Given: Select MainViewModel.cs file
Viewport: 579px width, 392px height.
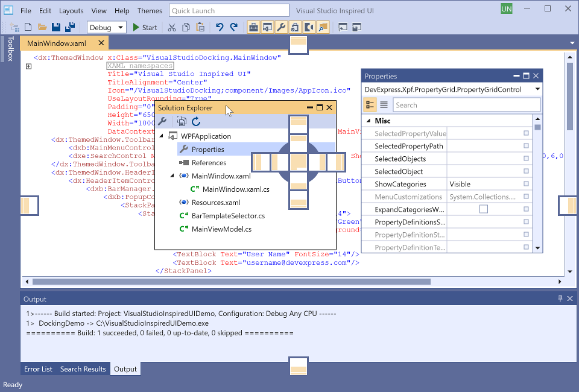Looking at the screenshot, I should pos(221,229).
